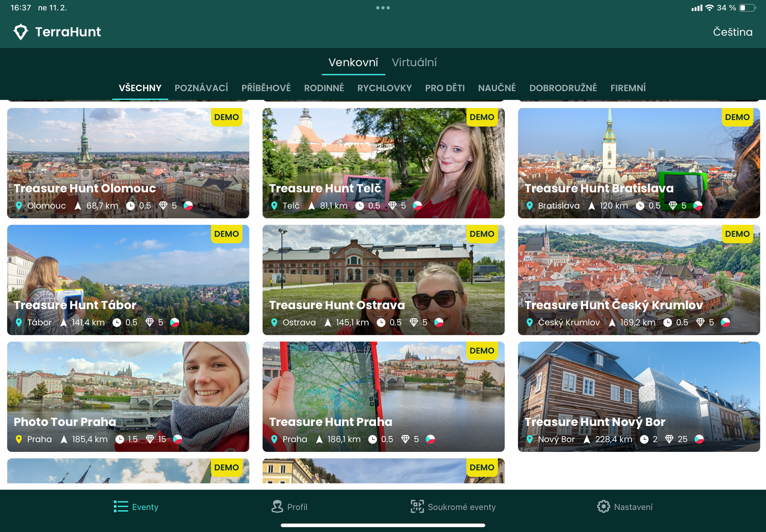Click the Czech flag icon on Treasure Hunt Telč

click(x=418, y=206)
